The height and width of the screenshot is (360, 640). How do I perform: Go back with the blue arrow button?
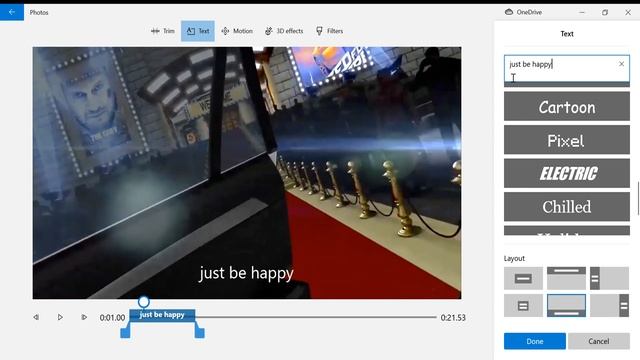pyautogui.click(x=12, y=12)
